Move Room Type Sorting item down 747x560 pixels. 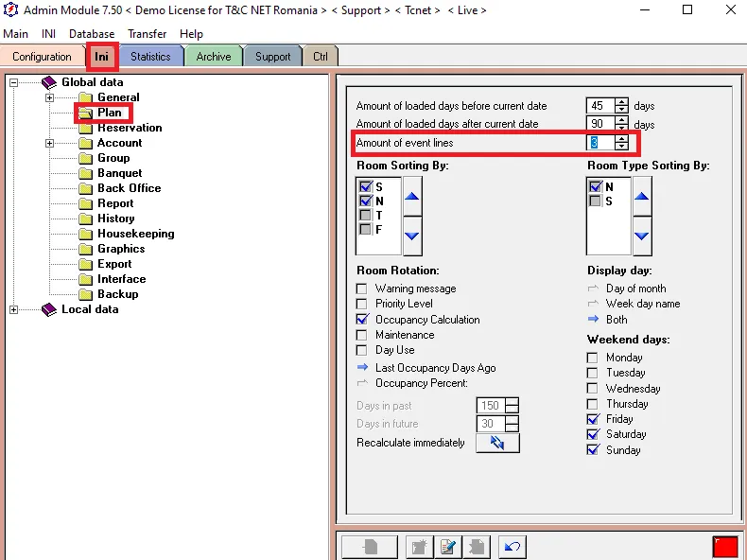tap(642, 236)
